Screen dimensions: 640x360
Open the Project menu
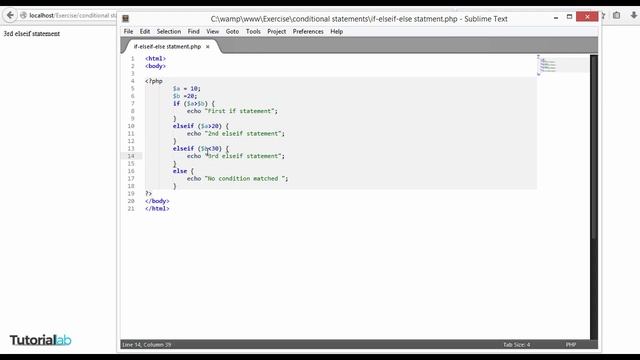[x=276, y=31]
